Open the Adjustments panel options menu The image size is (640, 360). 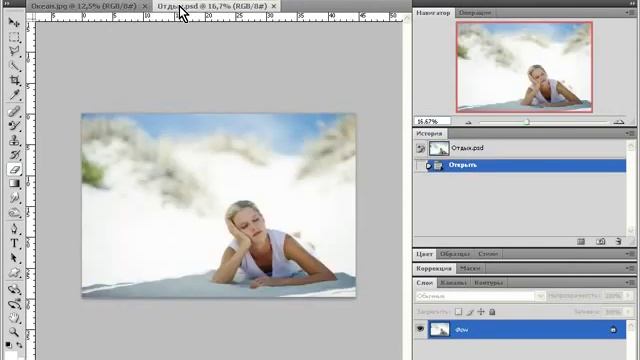[630, 268]
